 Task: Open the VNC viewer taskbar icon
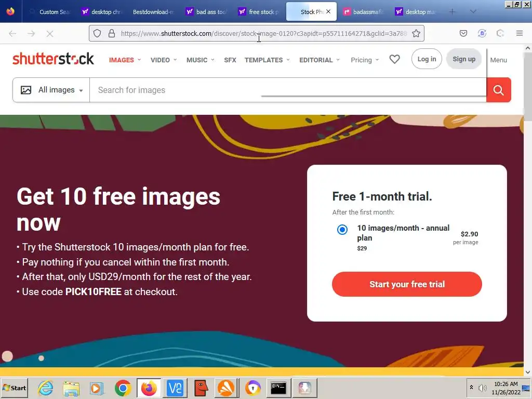pos(175,388)
